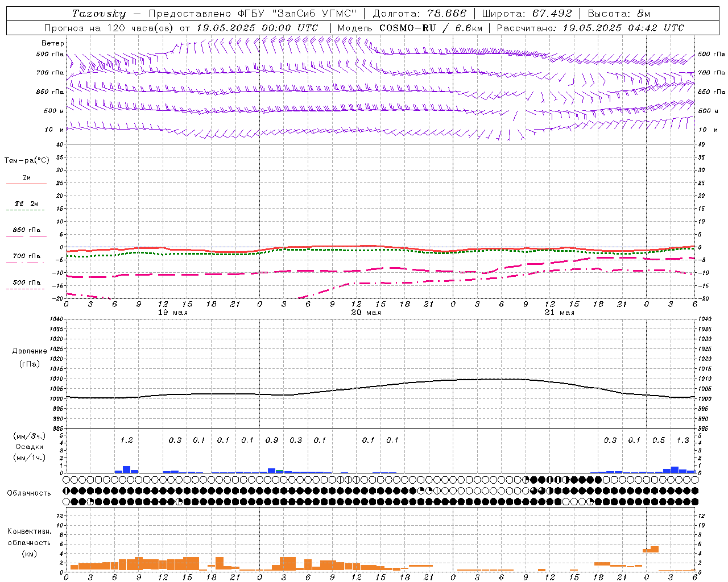728x582 pixels.
Task: Click the (км) unit label under облачность
Action: point(29,554)
